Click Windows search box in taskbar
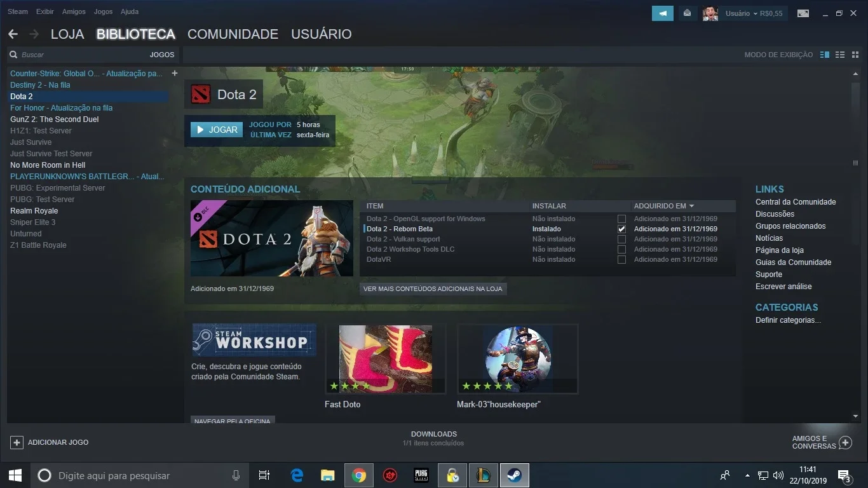Viewport: 868px width, 488px height. pos(140,475)
